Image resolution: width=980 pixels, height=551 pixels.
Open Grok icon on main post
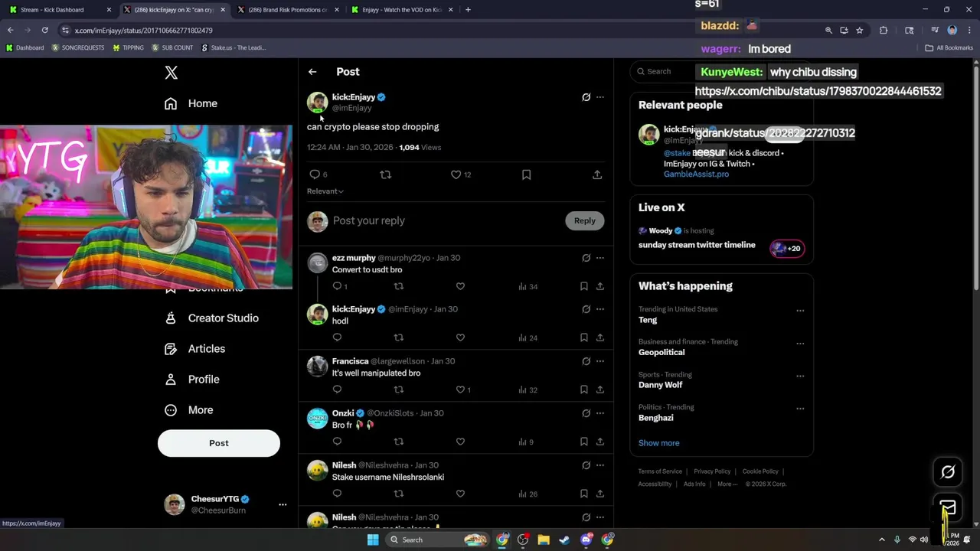tap(586, 97)
